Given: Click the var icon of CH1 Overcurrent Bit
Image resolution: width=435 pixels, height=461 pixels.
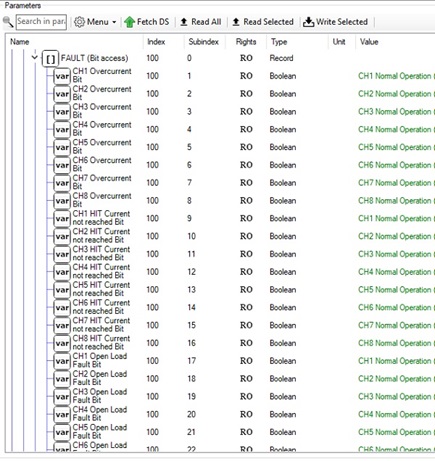Looking at the screenshot, I should [x=62, y=76].
